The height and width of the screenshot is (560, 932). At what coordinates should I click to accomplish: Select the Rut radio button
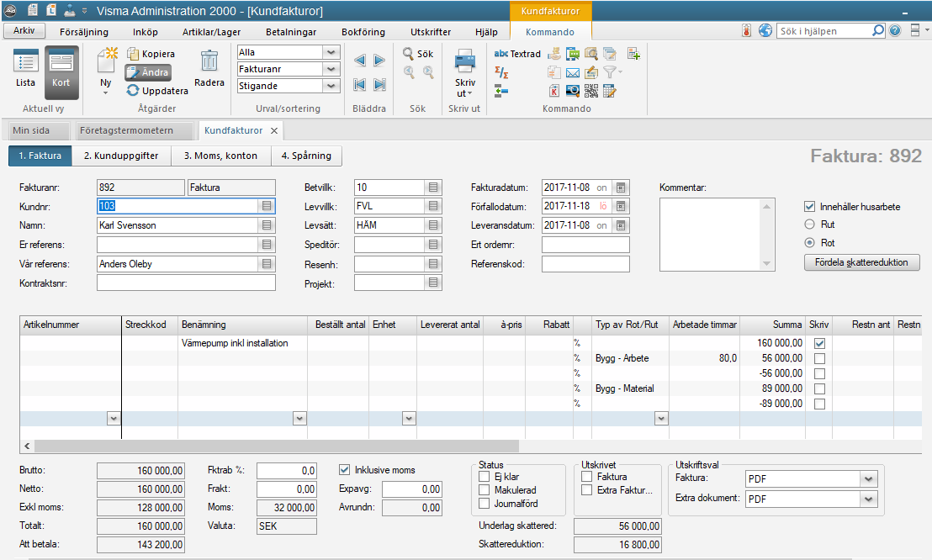[809, 225]
